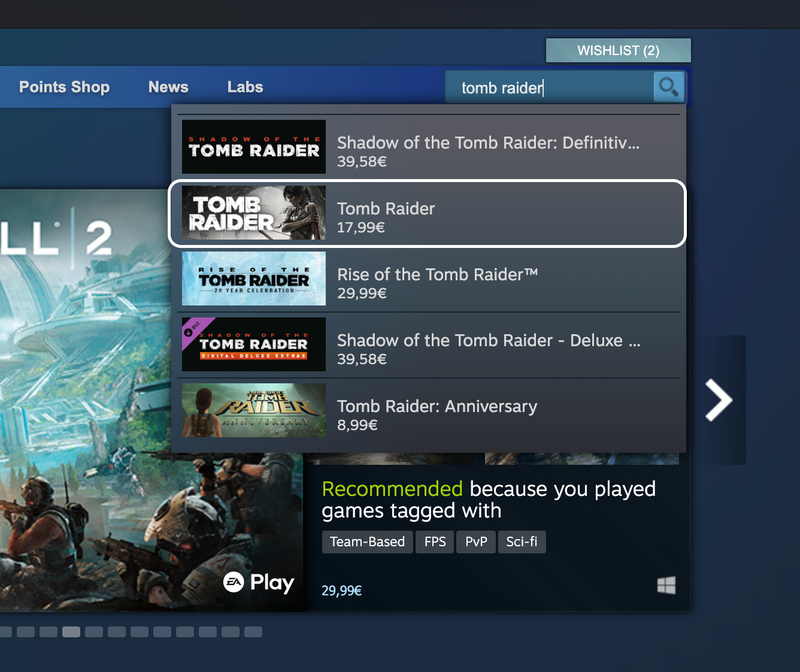The width and height of the screenshot is (800, 672).
Task: Click the highlighted active carousel page dot
Action: coord(71,632)
